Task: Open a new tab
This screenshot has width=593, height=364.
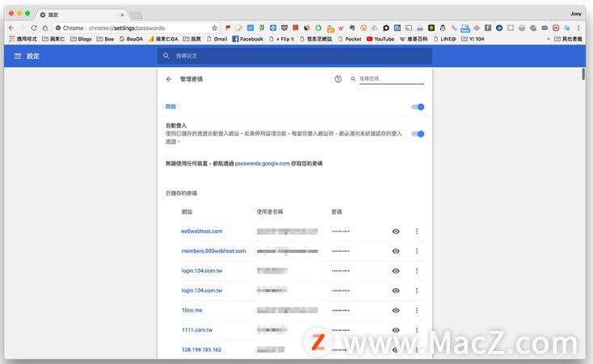Action: (x=137, y=15)
